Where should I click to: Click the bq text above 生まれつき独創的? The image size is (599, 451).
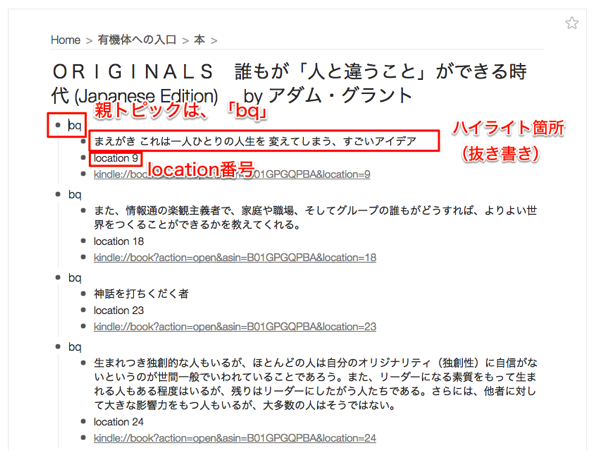pos(75,347)
